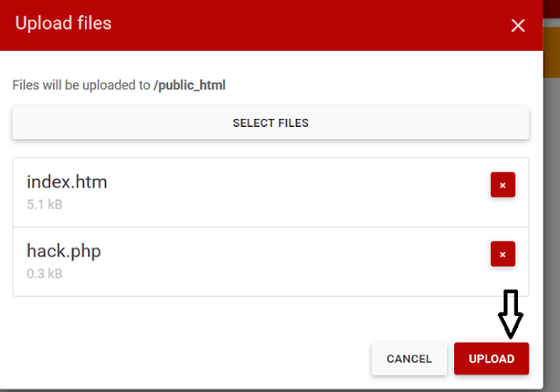Start the transfer with the UPLOAD button
The width and height of the screenshot is (560, 392).
click(492, 359)
